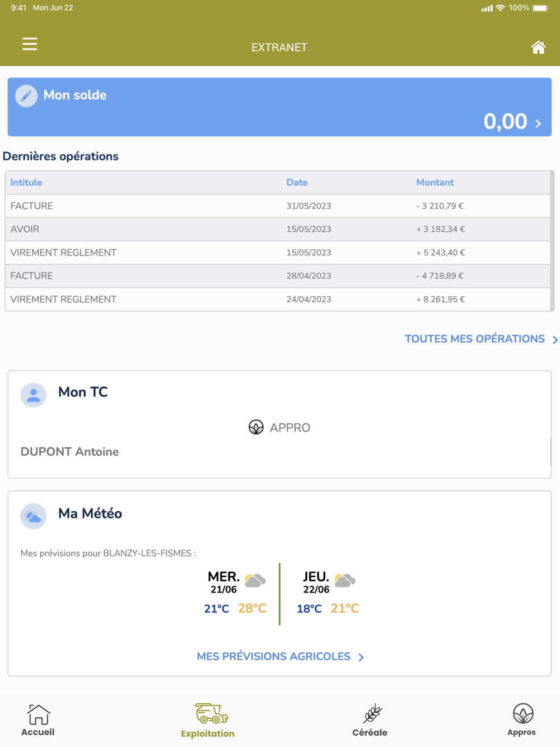Select contact DUPONT Antoine
Viewport: 560px width, 747px height.
(69, 452)
